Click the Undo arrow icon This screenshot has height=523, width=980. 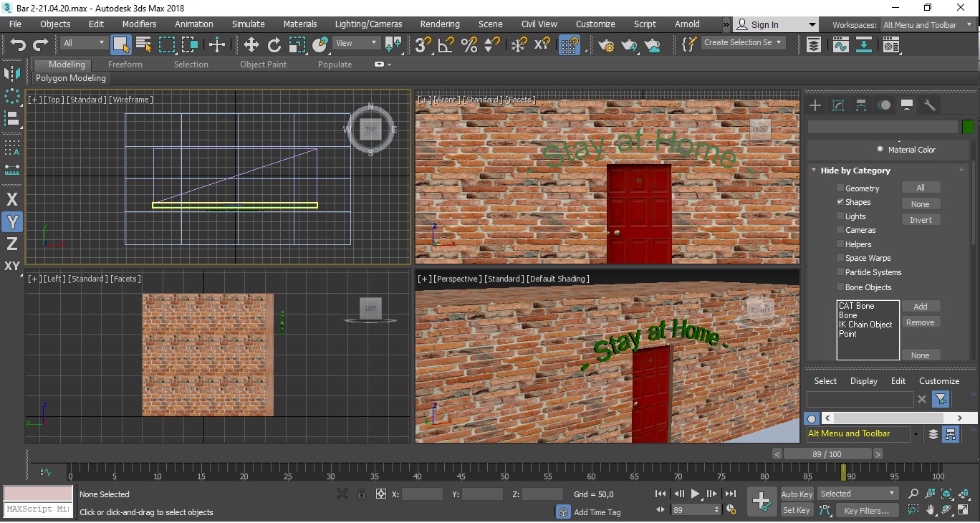[x=17, y=44]
